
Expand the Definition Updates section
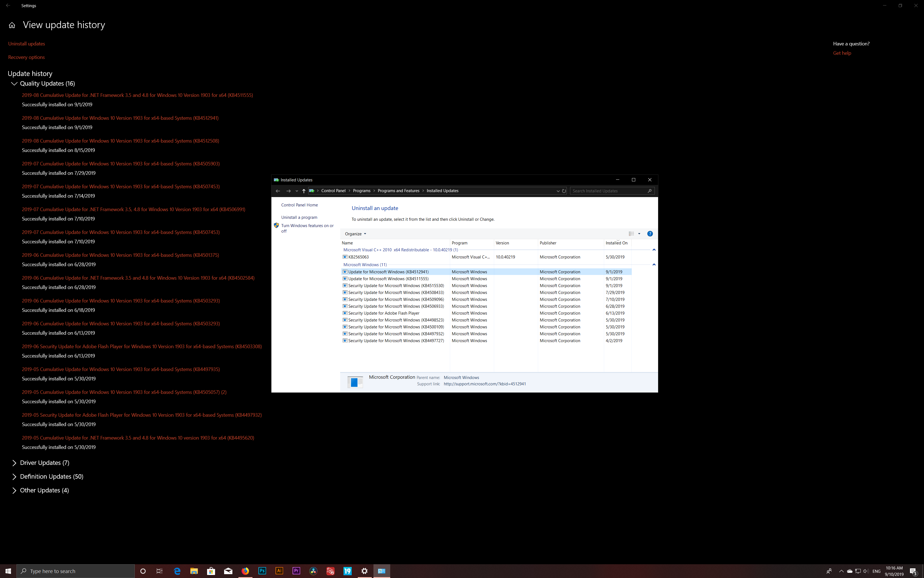pos(14,477)
